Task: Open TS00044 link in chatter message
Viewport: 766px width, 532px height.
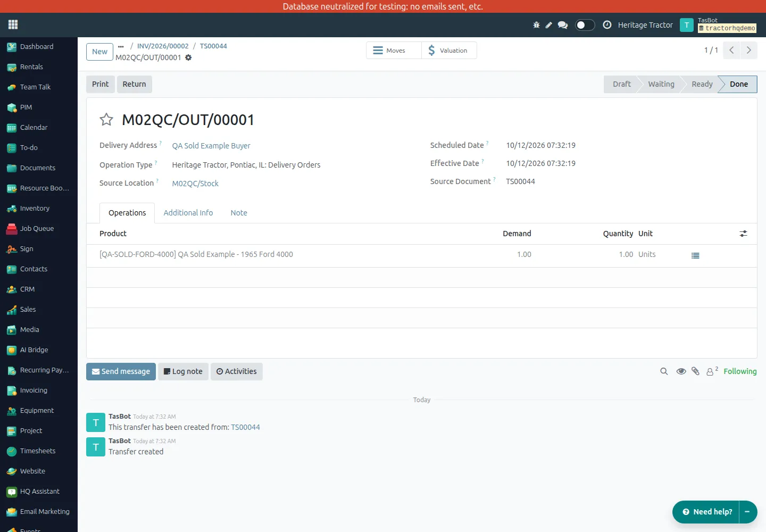Action: click(246, 427)
